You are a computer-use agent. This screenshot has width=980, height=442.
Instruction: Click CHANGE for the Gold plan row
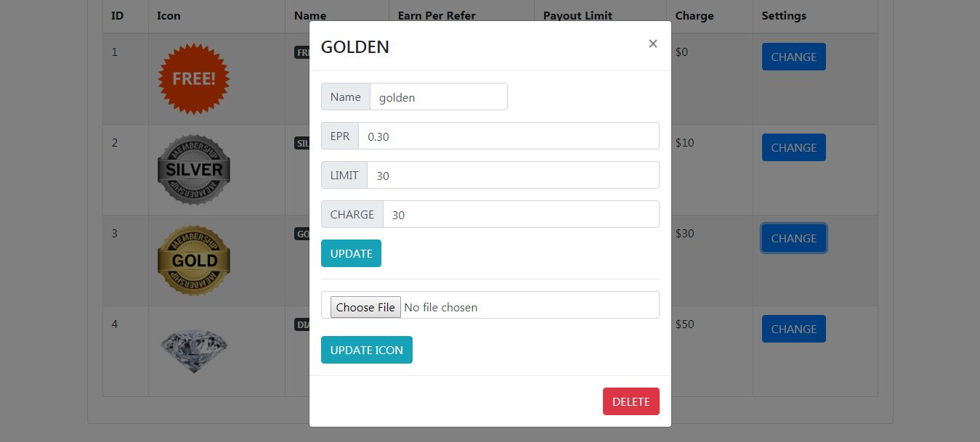coord(793,238)
